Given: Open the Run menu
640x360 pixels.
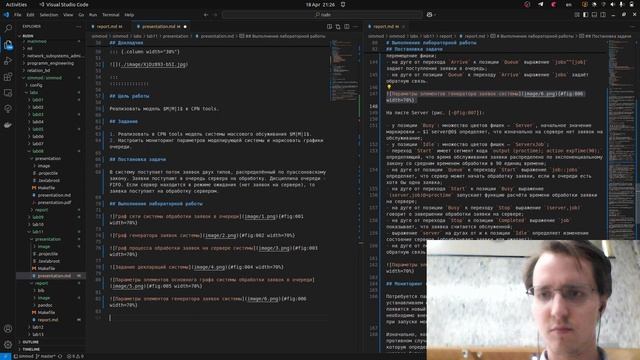Looking at the screenshot, I should pyautogui.click(x=93, y=15).
